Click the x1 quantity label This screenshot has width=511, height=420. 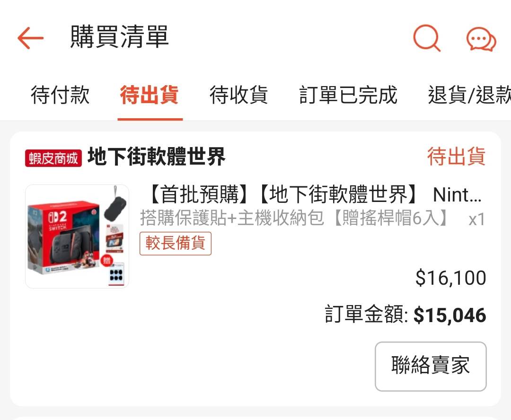click(477, 219)
